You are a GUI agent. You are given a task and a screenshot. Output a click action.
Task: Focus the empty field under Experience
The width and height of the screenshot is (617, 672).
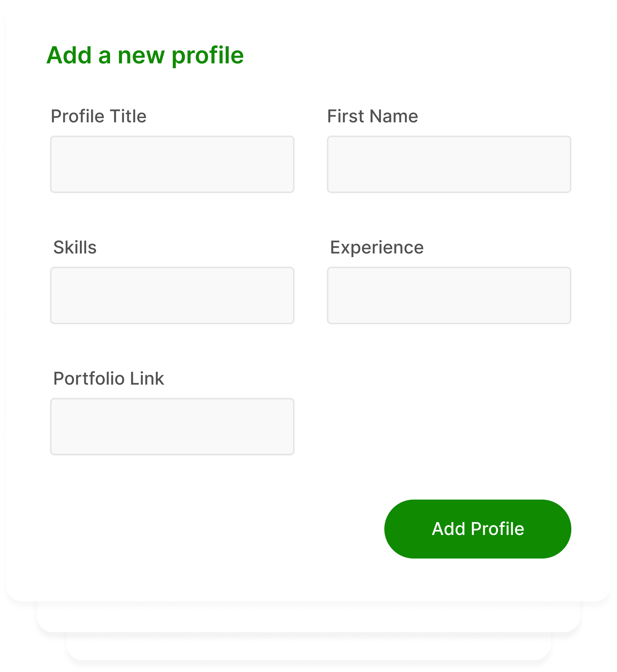(449, 295)
